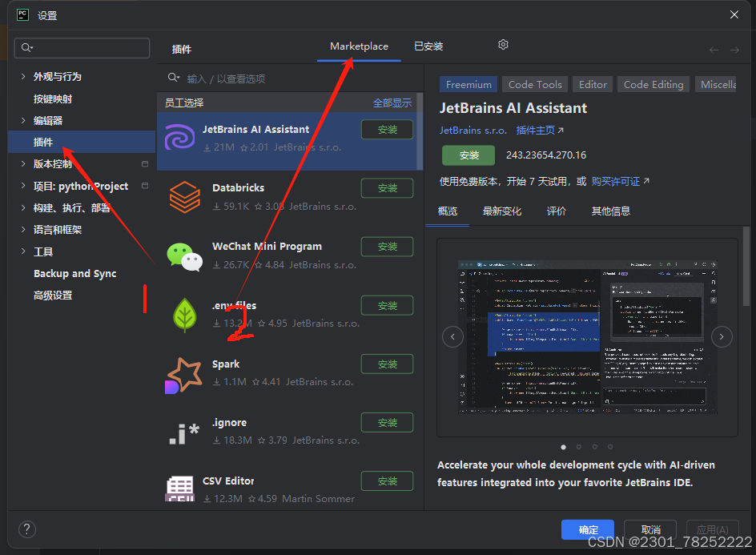Open the JetBrains s.r.o. vendor link

473,131
